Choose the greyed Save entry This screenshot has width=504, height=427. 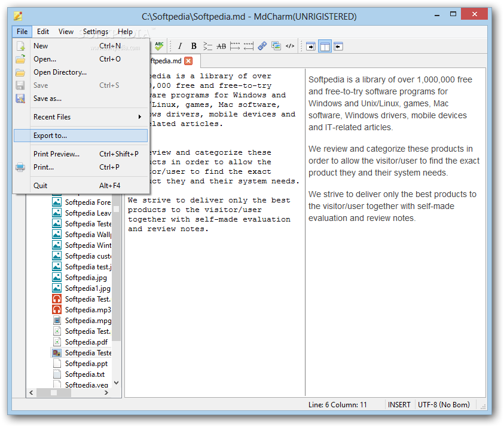pyautogui.click(x=81, y=85)
